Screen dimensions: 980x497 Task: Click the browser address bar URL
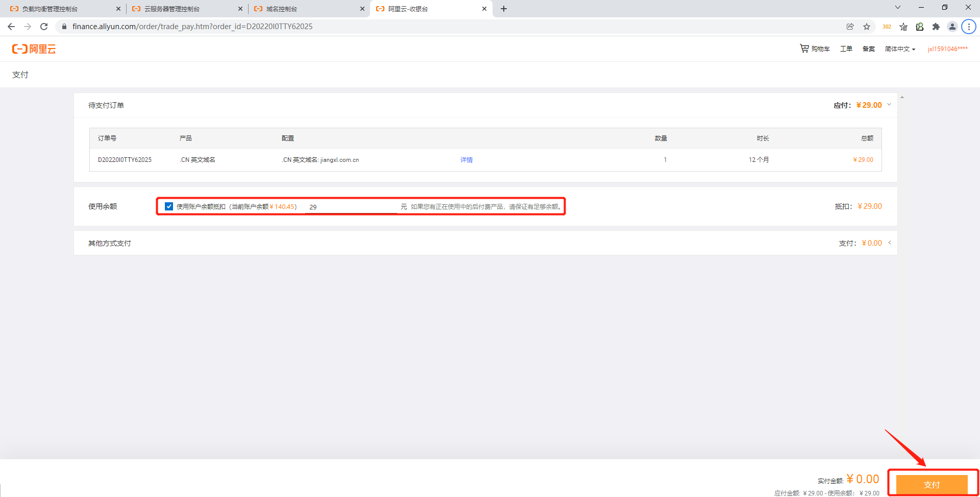[x=192, y=27]
